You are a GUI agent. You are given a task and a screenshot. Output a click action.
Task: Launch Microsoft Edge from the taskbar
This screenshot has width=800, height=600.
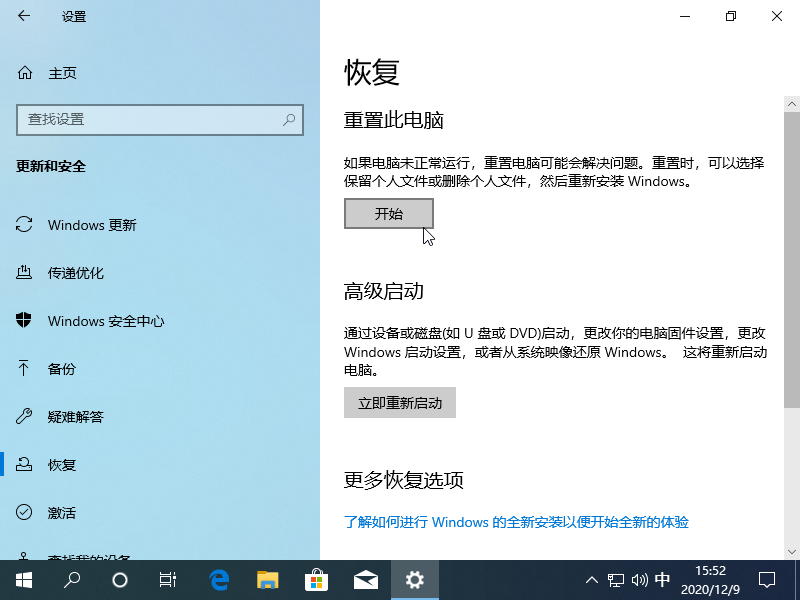(x=218, y=580)
